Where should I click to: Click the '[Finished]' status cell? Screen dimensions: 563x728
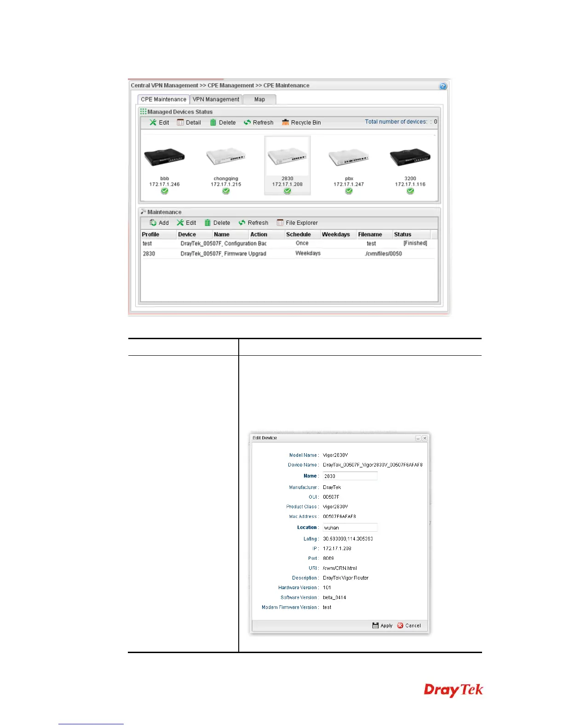[415, 244]
